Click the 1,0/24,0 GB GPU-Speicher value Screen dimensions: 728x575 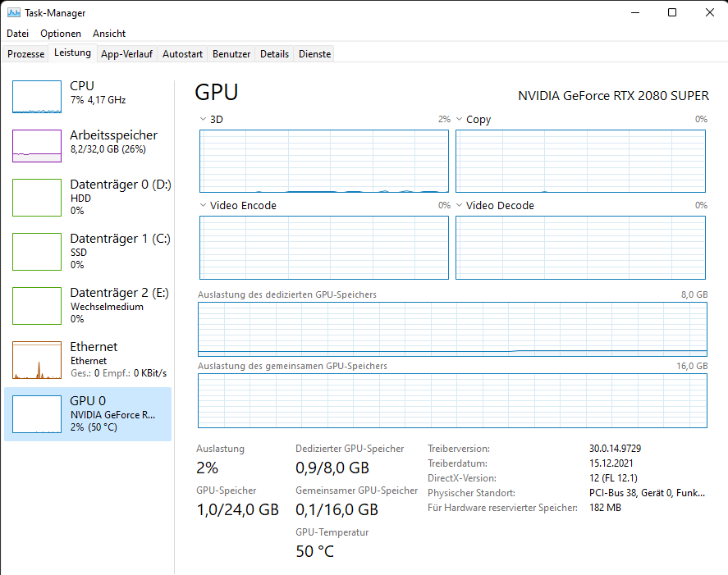(x=238, y=509)
